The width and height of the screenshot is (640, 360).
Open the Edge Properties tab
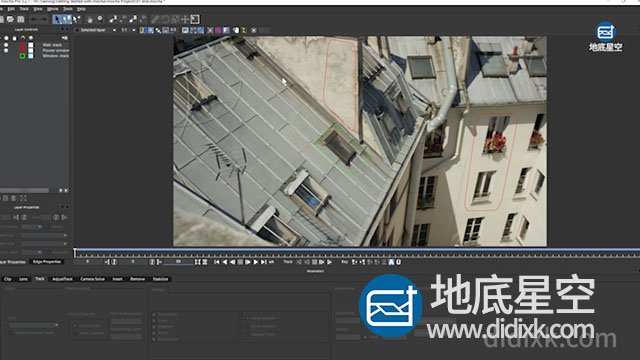pyautogui.click(x=47, y=262)
